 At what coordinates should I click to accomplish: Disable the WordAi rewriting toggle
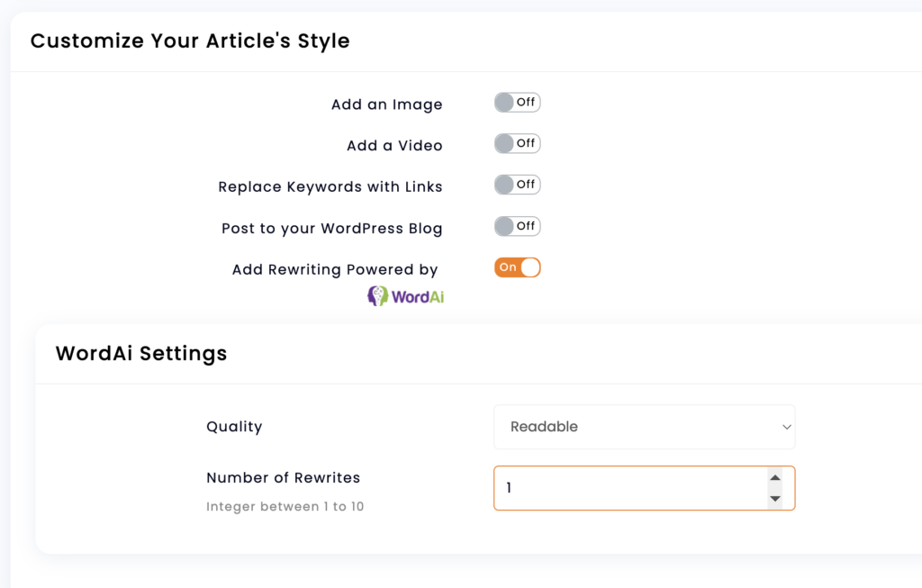pos(518,267)
